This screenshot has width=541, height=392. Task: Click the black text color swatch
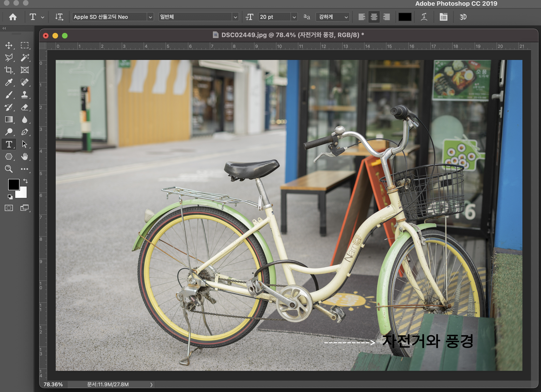(405, 17)
